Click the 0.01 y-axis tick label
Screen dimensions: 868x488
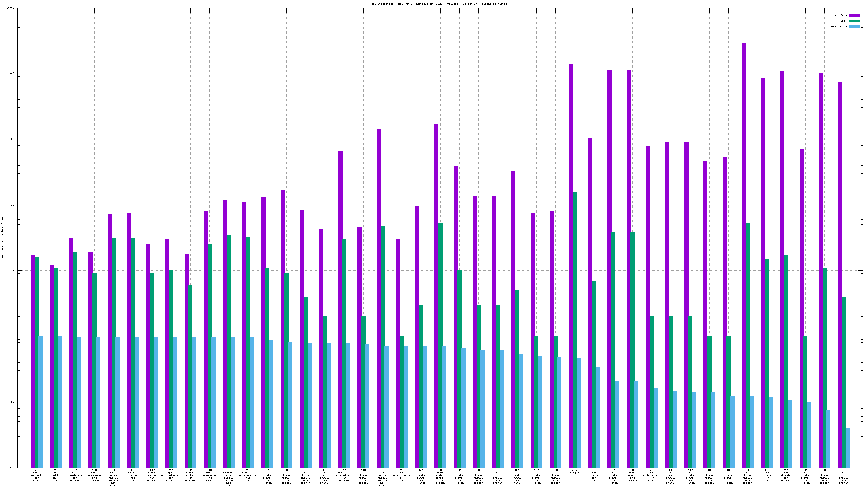click(x=13, y=468)
